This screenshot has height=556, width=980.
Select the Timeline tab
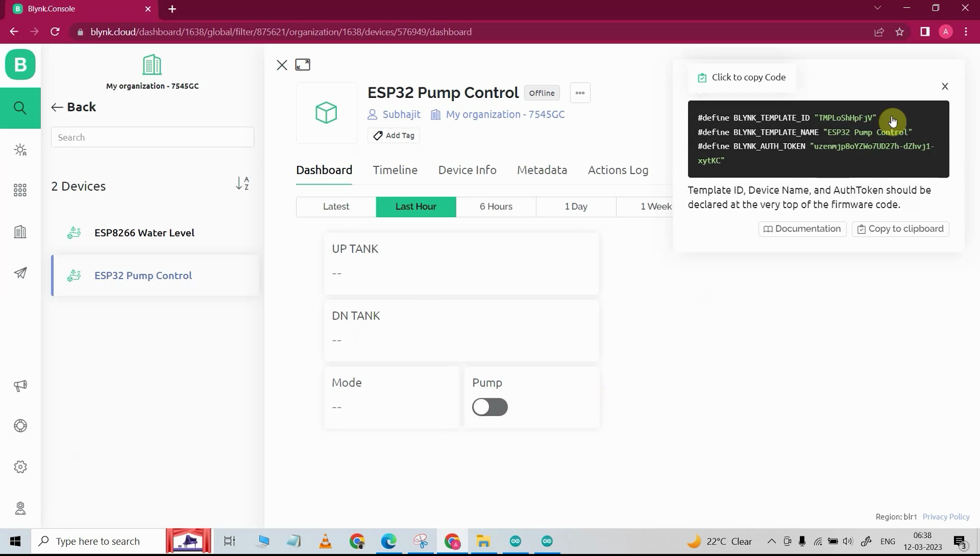(395, 169)
